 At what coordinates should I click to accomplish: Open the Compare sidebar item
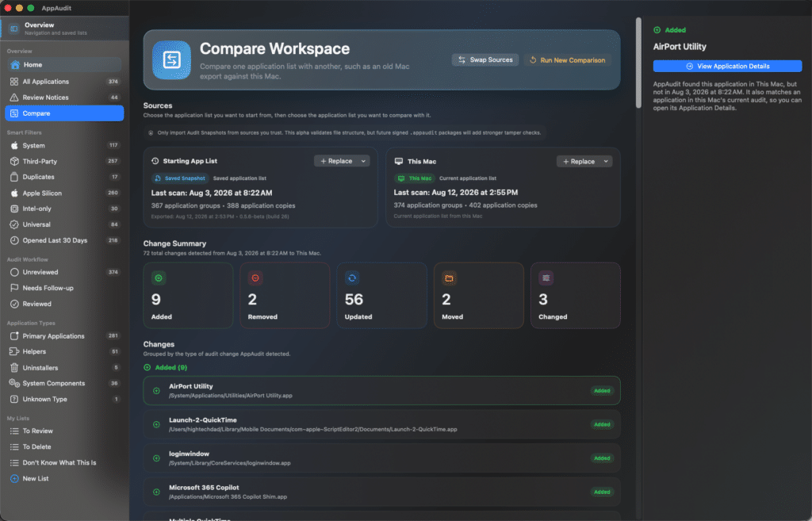64,113
